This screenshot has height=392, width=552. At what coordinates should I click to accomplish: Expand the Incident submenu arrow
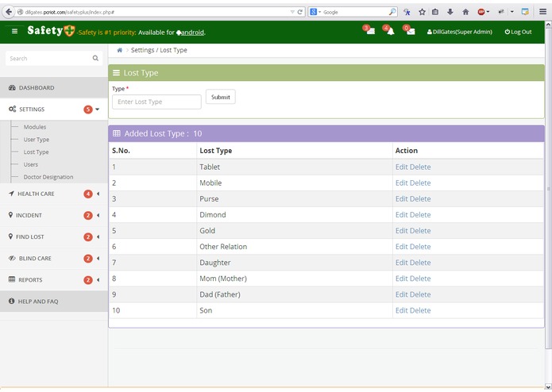tap(98, 215)
